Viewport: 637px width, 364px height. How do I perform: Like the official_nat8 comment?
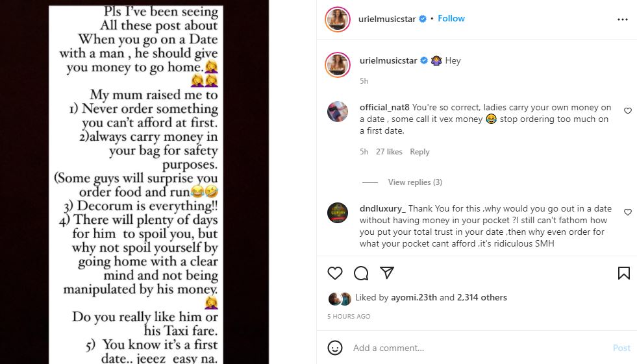pos(627,111)
